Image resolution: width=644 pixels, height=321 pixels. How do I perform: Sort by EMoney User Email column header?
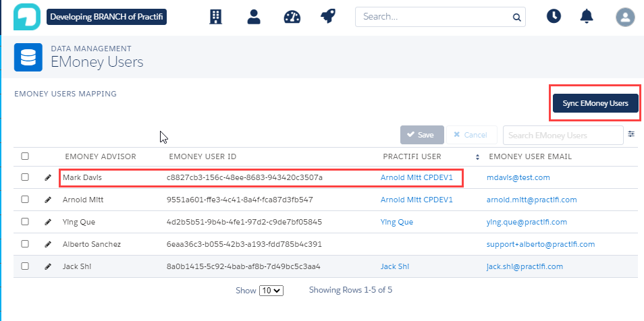click(x=530, y=157)
